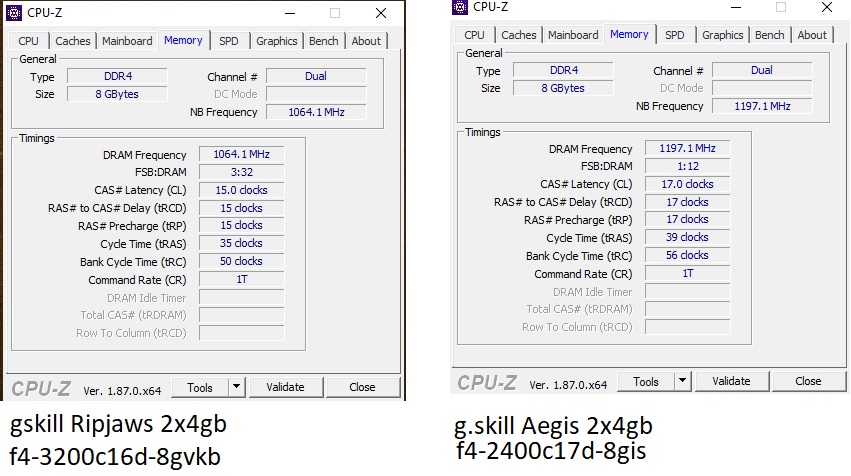Click DRAM Frequency field showing 1064.1 MHz

pyautogui.click(x=242, y=154)
